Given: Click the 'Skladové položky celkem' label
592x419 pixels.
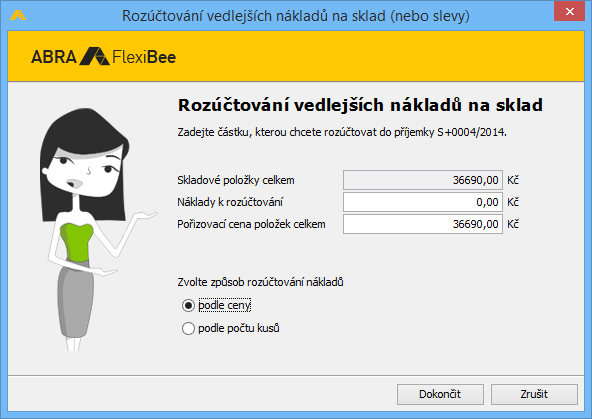Looking at the screenshot, I should 236,180.
